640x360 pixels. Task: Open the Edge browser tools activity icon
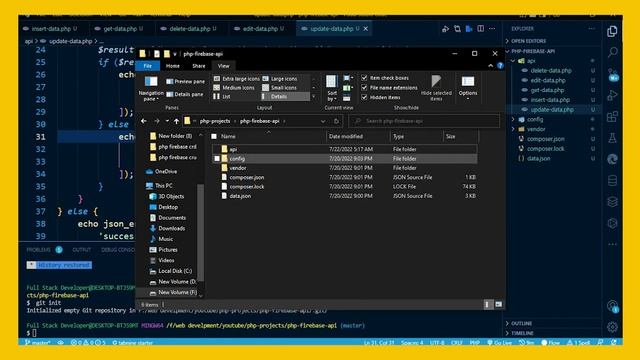tap(612, 159)
